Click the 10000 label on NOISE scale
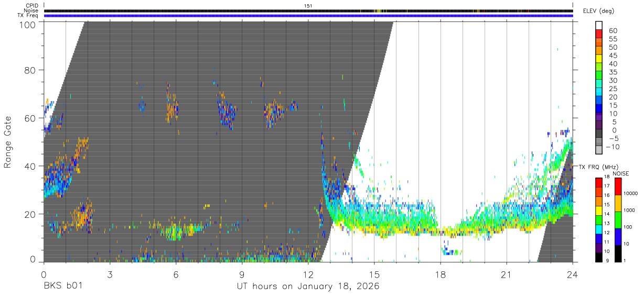Screen dimensions: 644x297 (x=630, y=193)
